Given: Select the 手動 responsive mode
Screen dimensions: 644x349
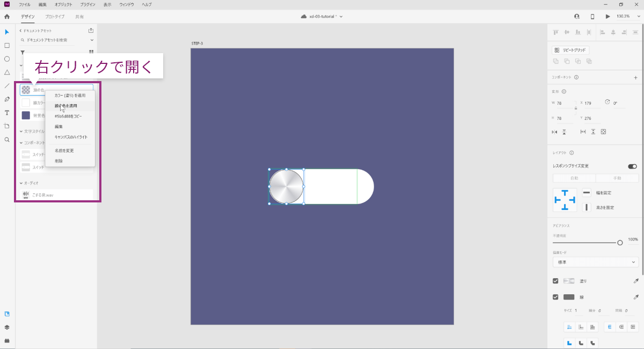Looking at the screenshot, I should (x=617, y=178).
